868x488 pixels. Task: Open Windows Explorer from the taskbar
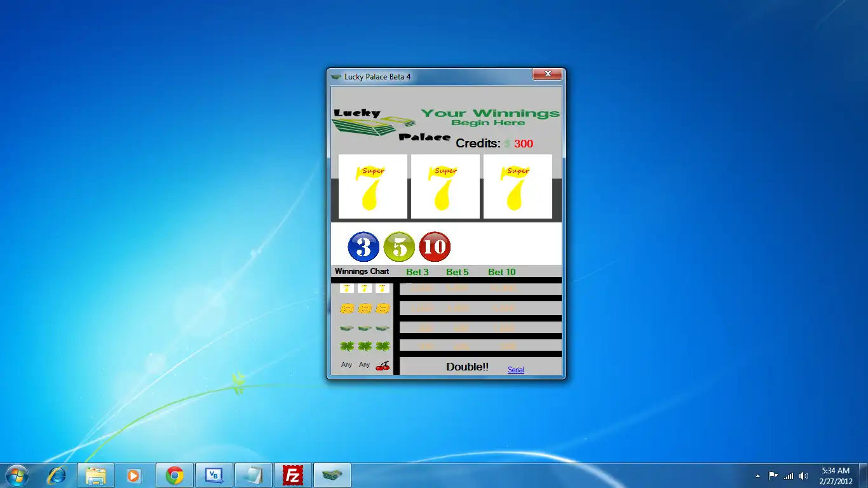click(96, 475)
